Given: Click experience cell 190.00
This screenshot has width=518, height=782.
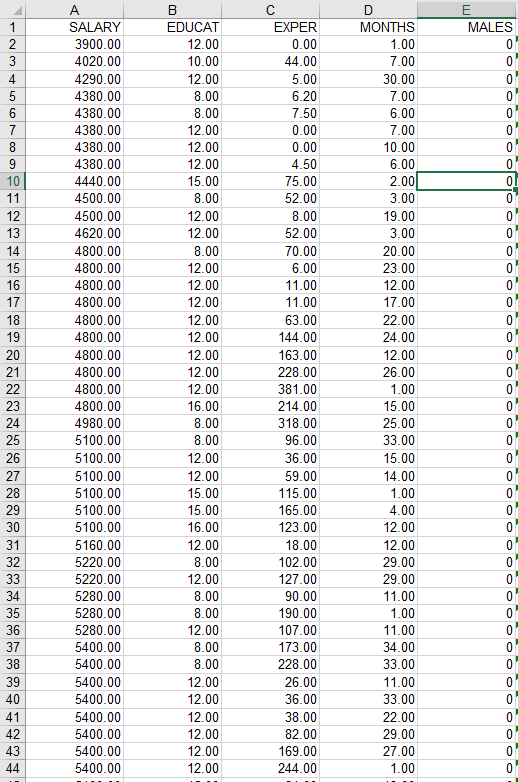Looking at the screenshot, I should point(270,613).
